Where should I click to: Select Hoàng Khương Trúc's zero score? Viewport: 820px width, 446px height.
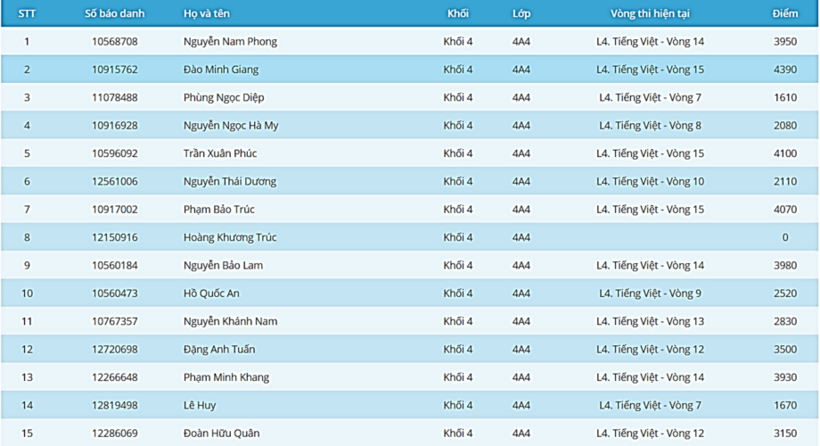point(785,238)
